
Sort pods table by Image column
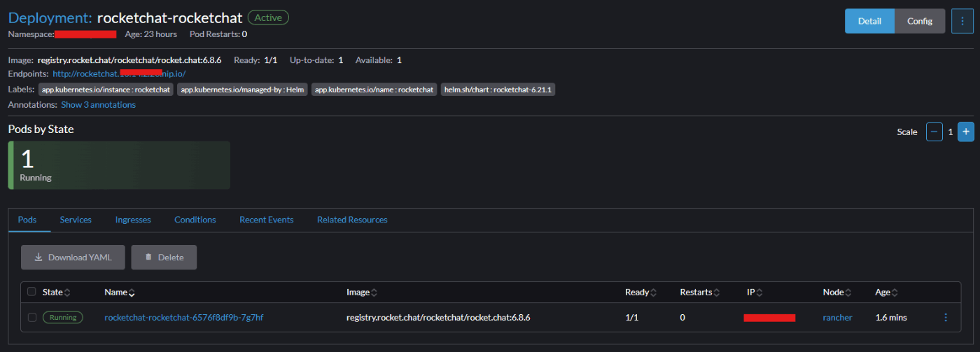[x=363, y=292]
